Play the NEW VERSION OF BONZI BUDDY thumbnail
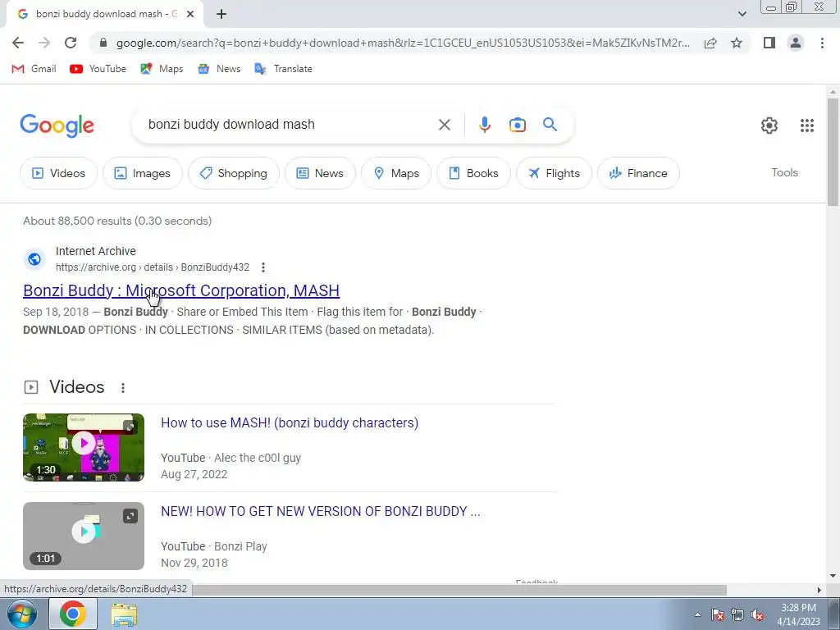The width and height of the screenshot is (840, 630). (84, 536)
